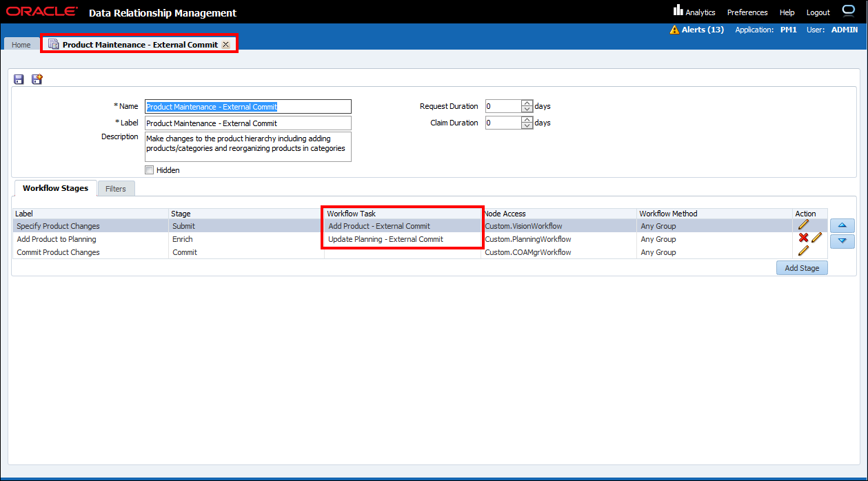Click the Submit stage cell

pos(183,226)
